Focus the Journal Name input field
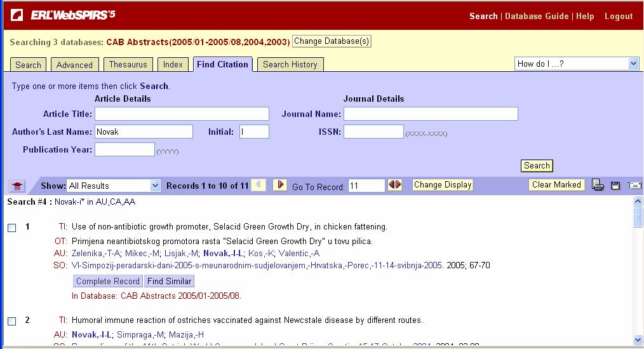This screenshot has height=349, width=644. pos(431,114)
